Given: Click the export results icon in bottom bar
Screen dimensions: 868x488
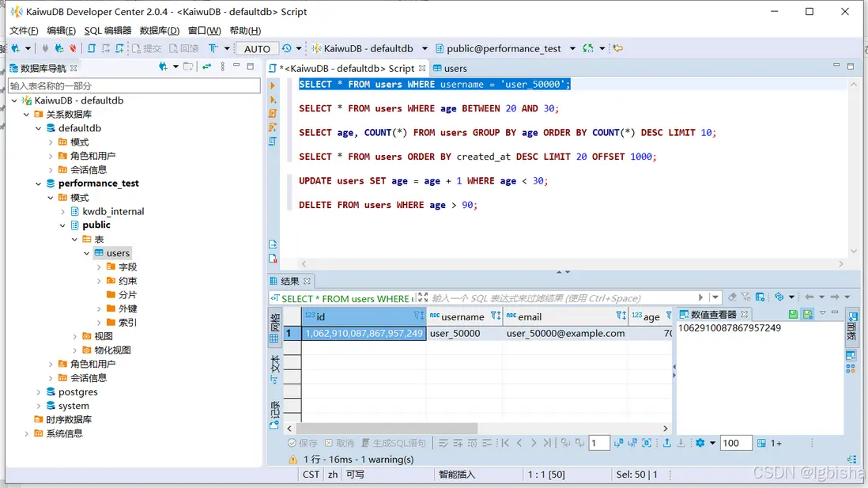Looking at the screenshot, I should pos(666,443).
